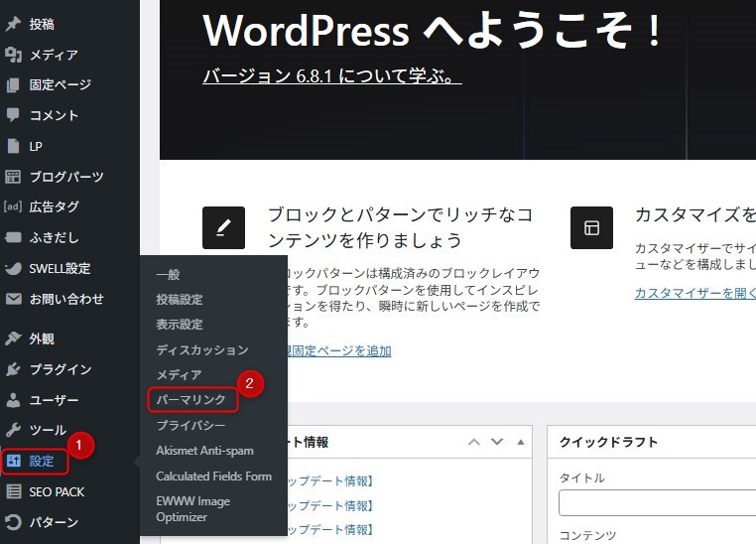Open the カスタマイザーを開く link
Screen dimensions: 756x544
click(x=695, y=293)
